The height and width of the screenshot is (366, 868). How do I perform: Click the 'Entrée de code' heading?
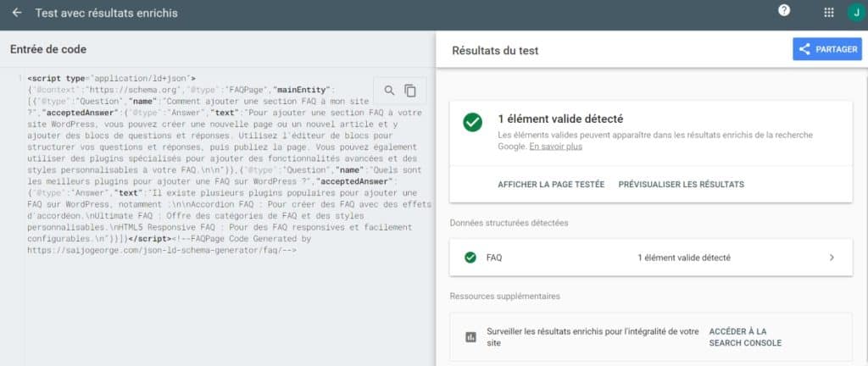(48, 49)
